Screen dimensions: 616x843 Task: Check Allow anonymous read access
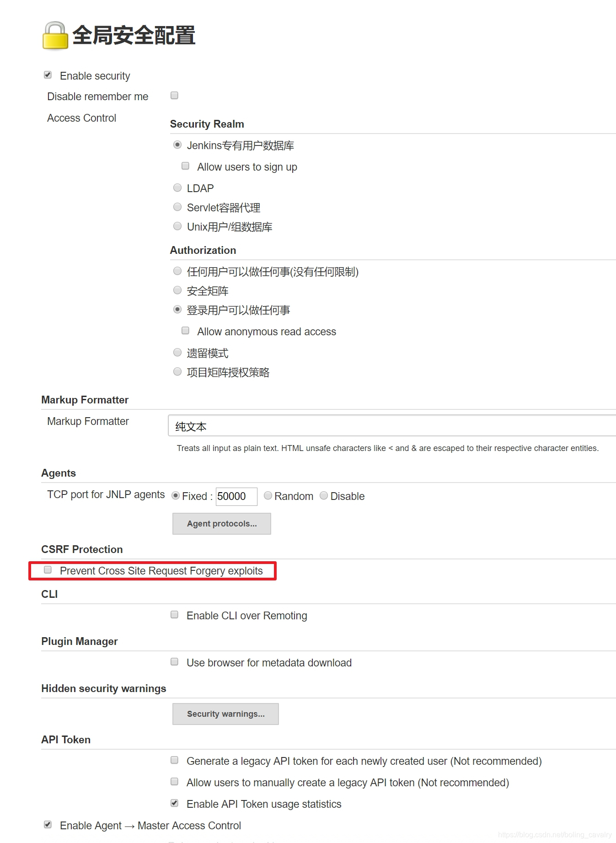click(185, 331)
